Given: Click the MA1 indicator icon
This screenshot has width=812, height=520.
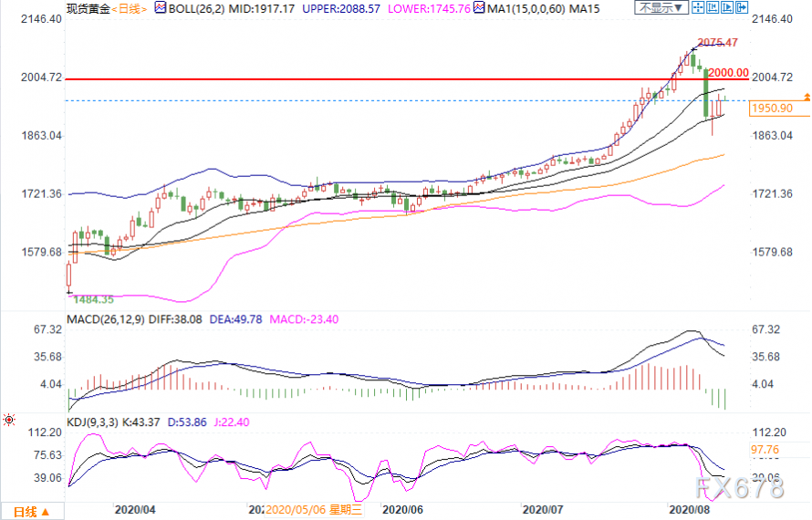Looking at the screenshot, I should (480, 8).
